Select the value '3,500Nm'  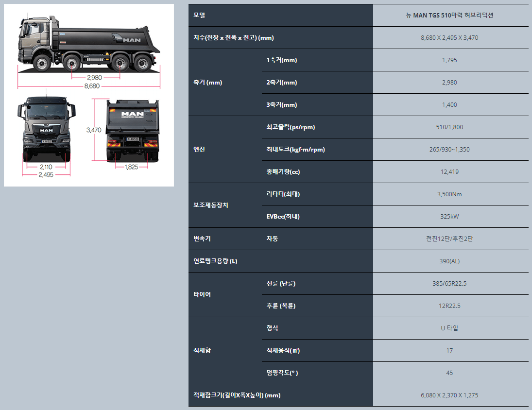tap(449, 194)
